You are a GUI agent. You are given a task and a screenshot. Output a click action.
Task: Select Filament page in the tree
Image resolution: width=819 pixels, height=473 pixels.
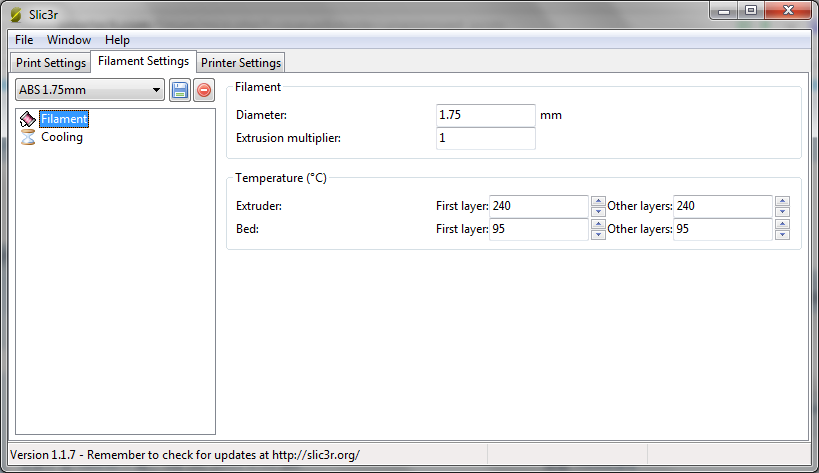[64, 119]
